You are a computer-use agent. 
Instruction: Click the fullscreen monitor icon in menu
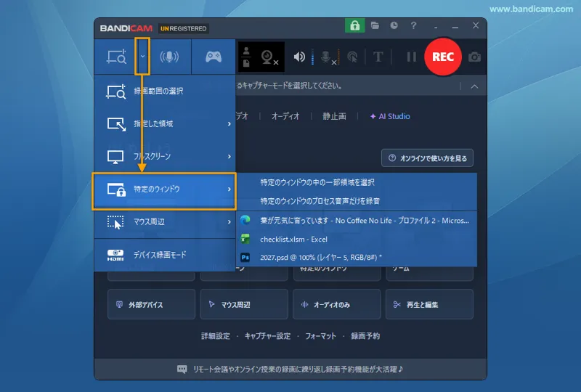[x=115, y=157]
